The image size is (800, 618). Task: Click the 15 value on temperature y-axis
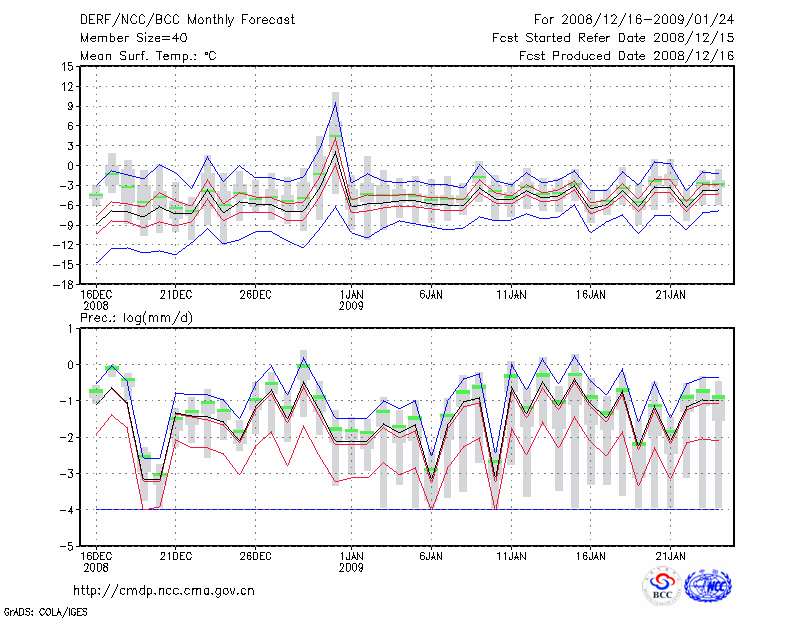pyautogui.click(x=64, y=66)
